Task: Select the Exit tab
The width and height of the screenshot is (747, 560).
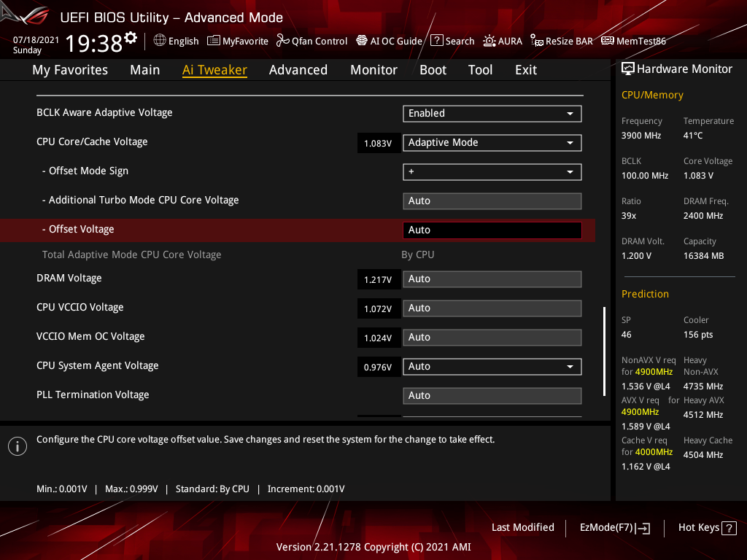Action: coord(525,69)
